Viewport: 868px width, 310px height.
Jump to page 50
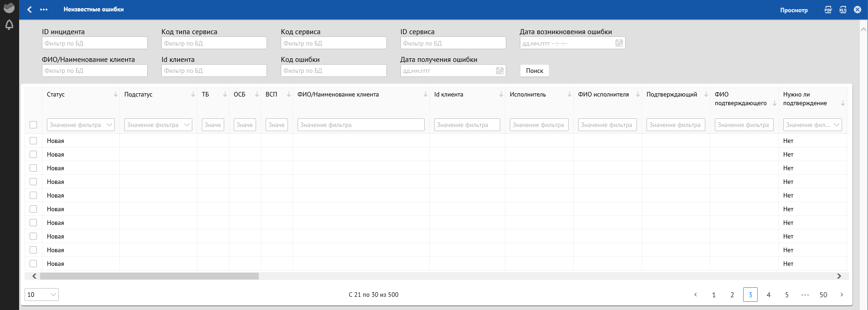pyautogui.click(x=823, y=295)
